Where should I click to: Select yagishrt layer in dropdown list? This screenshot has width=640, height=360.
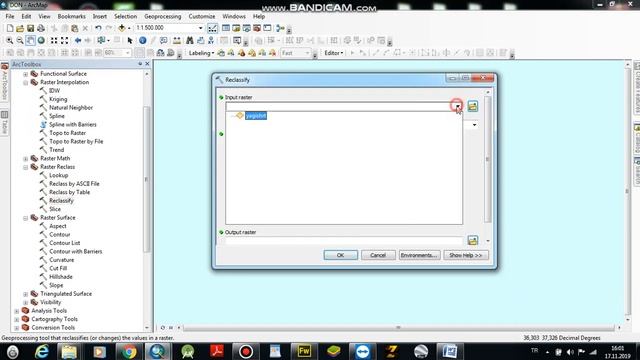256,116
